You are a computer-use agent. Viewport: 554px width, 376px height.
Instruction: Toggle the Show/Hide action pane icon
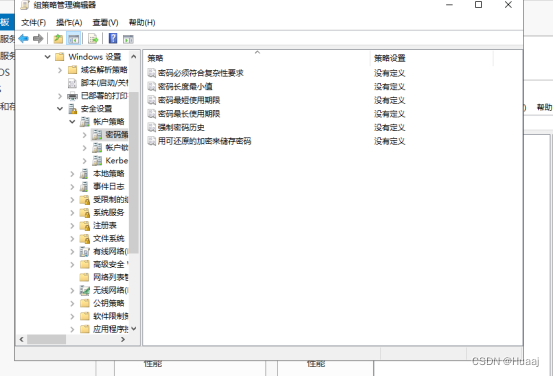click(128, 39)
